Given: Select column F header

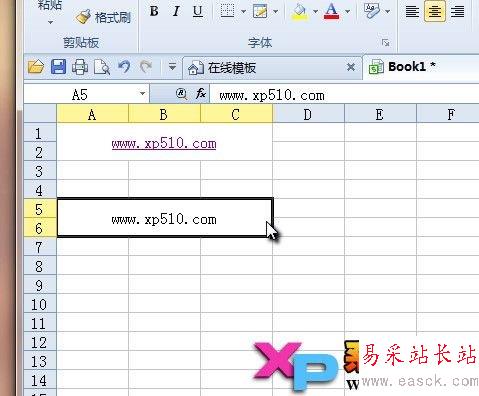Looking at the screenshot, I should (x=448, y=114).
